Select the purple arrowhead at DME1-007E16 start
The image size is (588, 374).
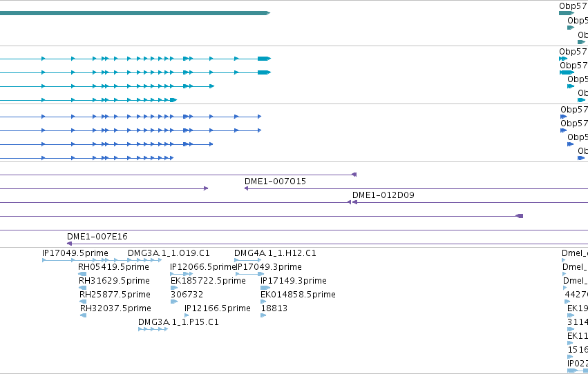click(x=69, y=244)
